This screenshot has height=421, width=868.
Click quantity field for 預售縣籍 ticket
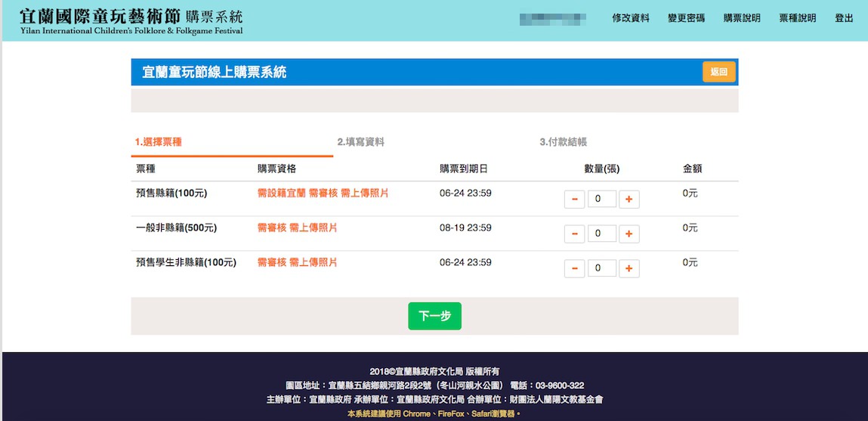coord(601,200)
